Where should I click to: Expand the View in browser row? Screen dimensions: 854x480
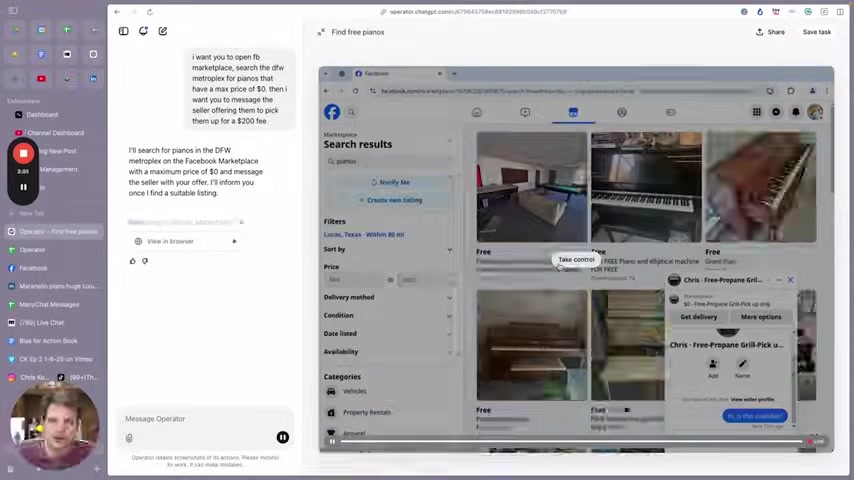point(186,241)
